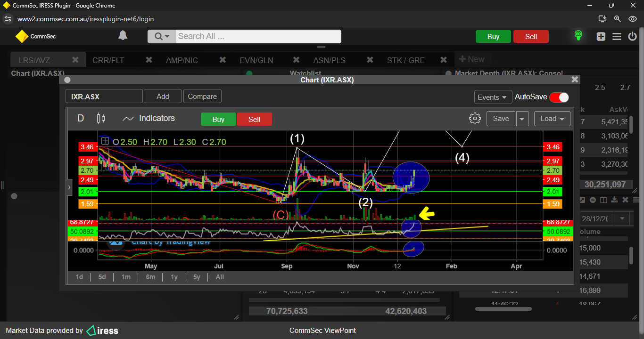Click the chart toolbar Sell button
644x339 pixels.
click(x=254, y=119)
